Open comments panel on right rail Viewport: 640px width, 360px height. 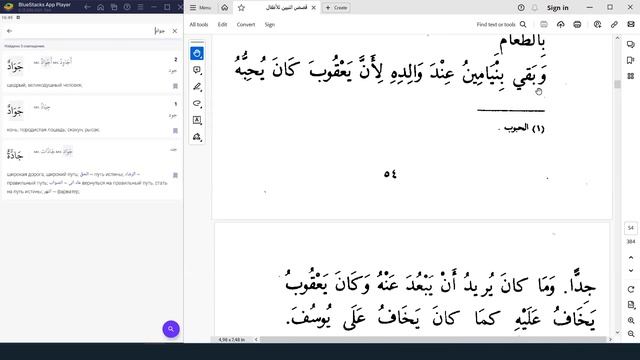click(x=631, y=44)
